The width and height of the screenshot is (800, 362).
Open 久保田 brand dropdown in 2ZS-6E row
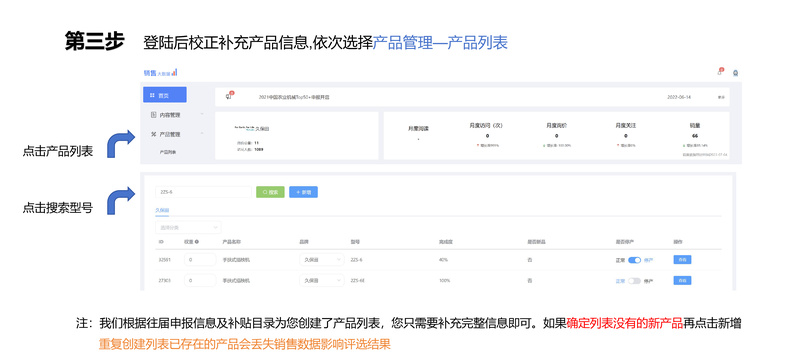[x=321, y=280]
